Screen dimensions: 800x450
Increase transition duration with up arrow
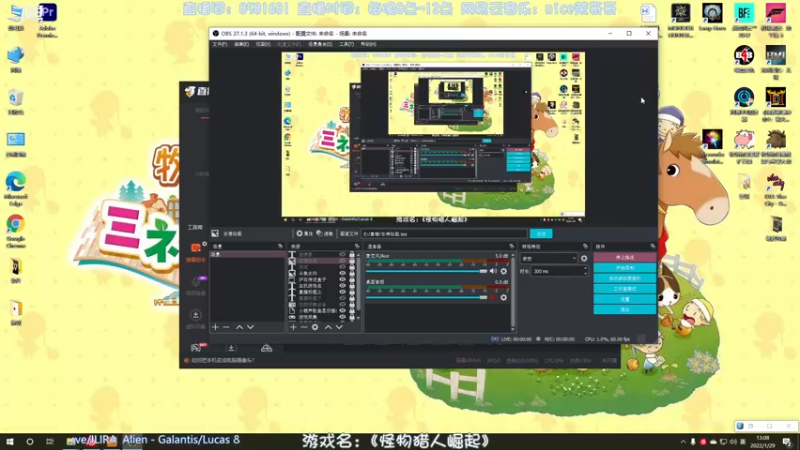pos(585,269)
